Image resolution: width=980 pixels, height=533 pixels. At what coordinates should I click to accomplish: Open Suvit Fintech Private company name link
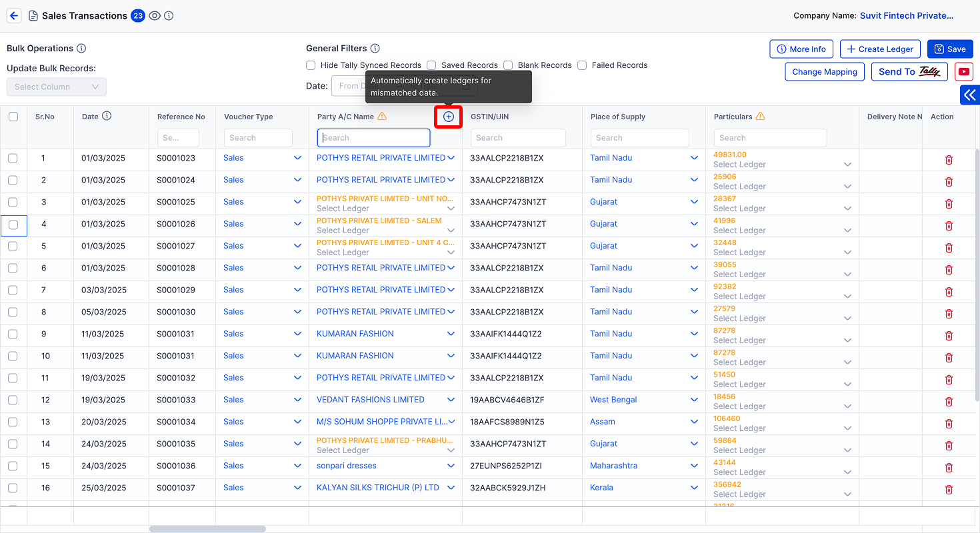(907, 15)
